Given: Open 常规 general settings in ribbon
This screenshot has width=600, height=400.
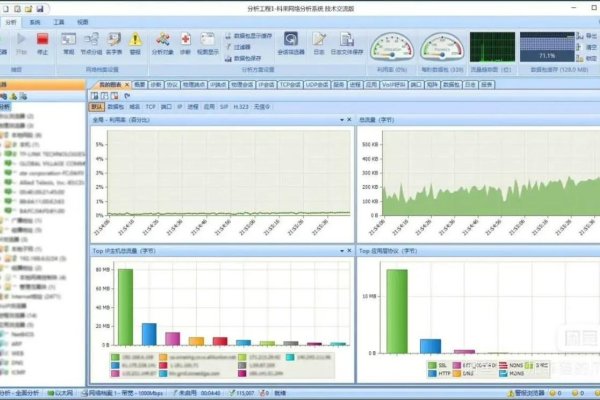Looking at the screenshot, I should tap(69, 44).
